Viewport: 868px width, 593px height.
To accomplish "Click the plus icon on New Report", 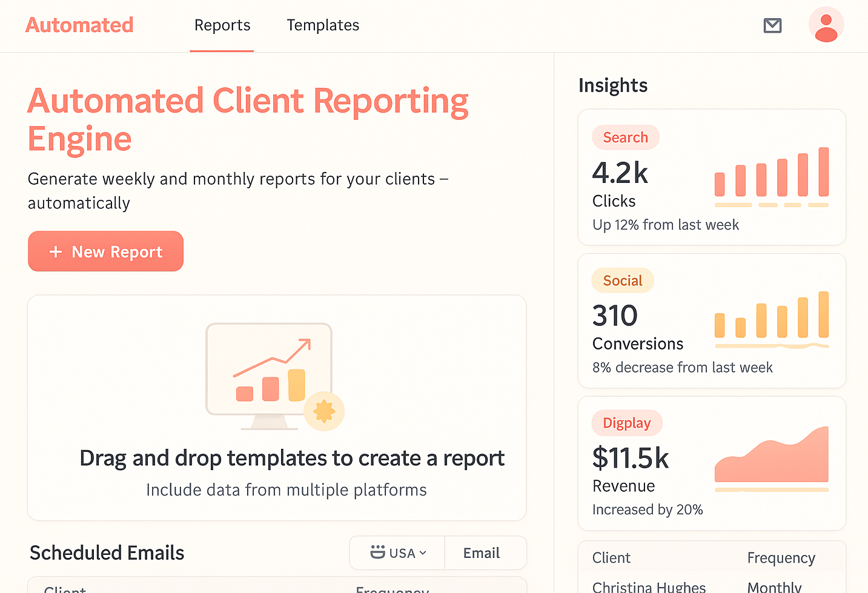I will coord(55,251).
